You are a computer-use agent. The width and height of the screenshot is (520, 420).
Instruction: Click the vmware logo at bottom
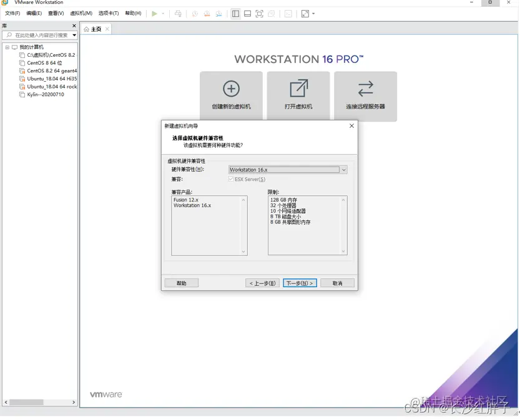[x=106, y=394]
